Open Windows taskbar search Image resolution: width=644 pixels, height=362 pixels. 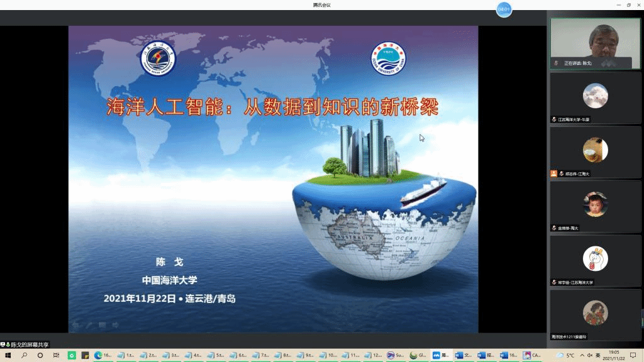click(x=24, y=355)
